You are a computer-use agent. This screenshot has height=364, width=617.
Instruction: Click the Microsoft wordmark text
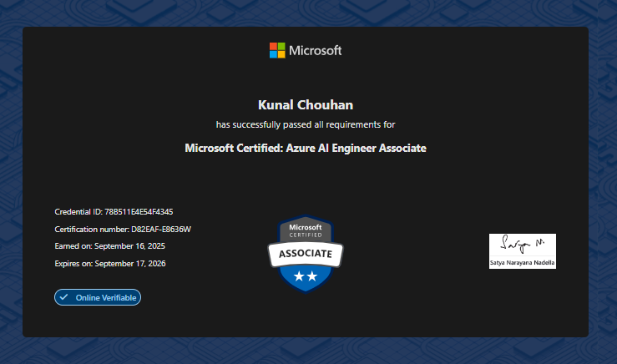pyautogui.click(x=316, y=50)
